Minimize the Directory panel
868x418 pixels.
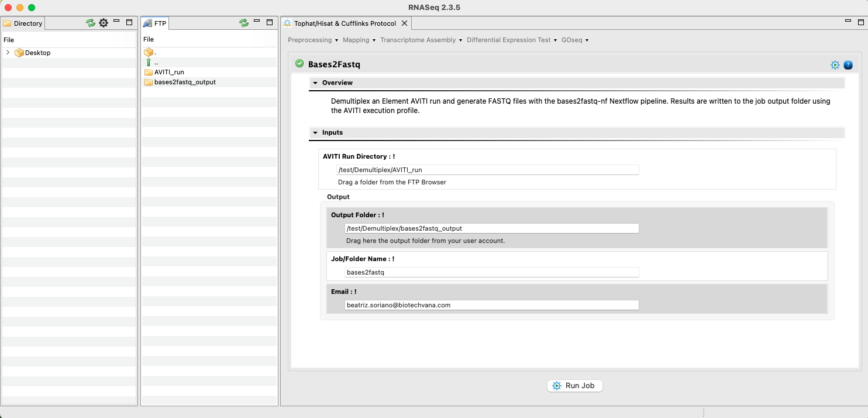pyautogui.click(x=116, y=21)
